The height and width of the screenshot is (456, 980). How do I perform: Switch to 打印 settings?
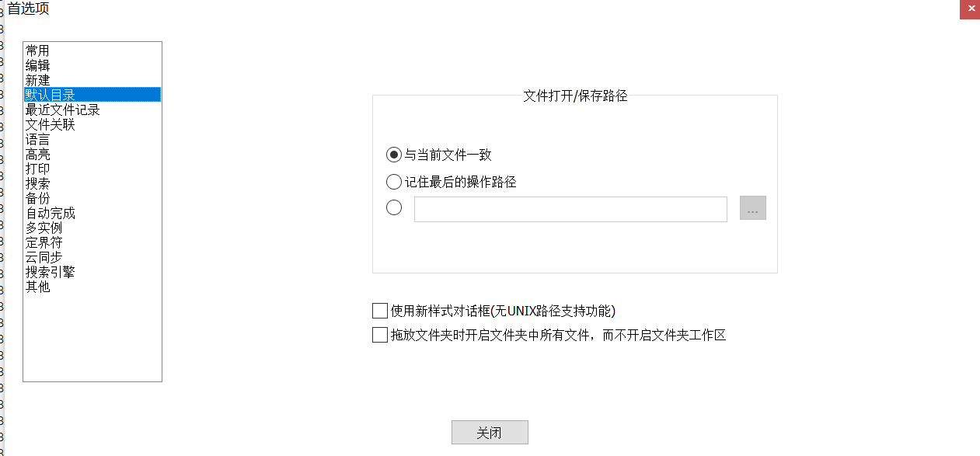click(x=37, y=169)
